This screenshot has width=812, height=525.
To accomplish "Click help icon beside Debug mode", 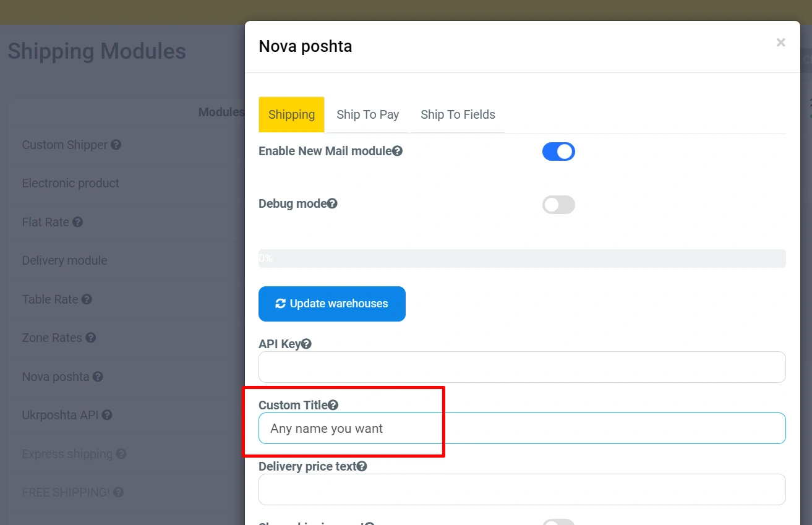I will click(332, 203).
